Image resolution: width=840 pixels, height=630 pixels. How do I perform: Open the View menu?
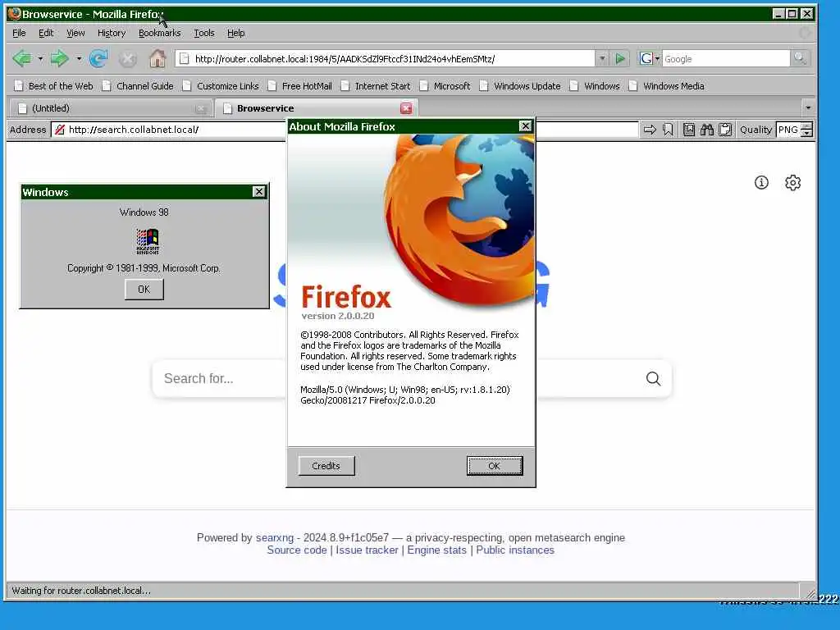point(75,33)
